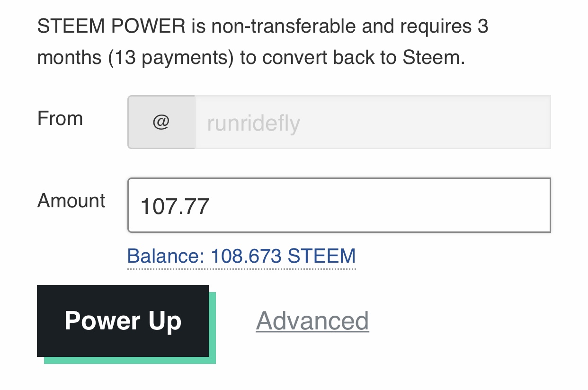Image resolution: width=588 pixels, height=390 pixels.
Task: Click the @ prefix symbol
Action: (161, 122)
